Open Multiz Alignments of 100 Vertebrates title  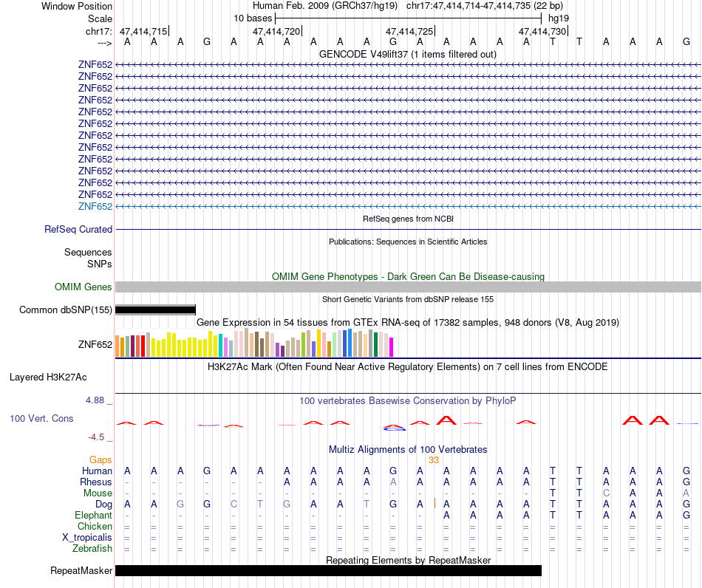408,449
